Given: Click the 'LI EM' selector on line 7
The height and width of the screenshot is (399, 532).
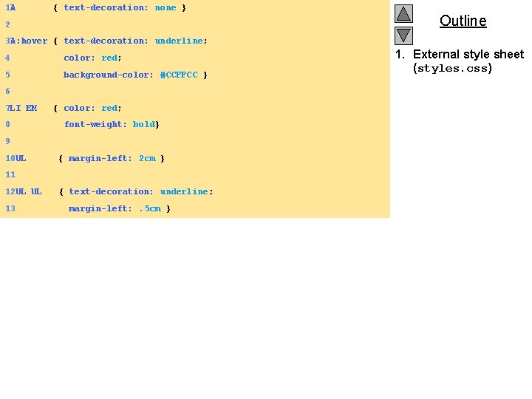Looking at the screenshot, I should pos(23,108).
